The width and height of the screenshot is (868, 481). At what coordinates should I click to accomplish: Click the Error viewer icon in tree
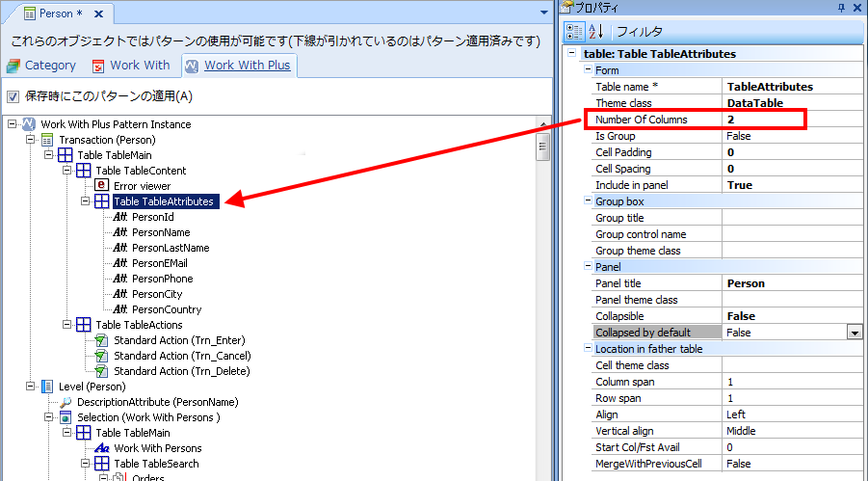pyautogui.click(x=102, y=186)
